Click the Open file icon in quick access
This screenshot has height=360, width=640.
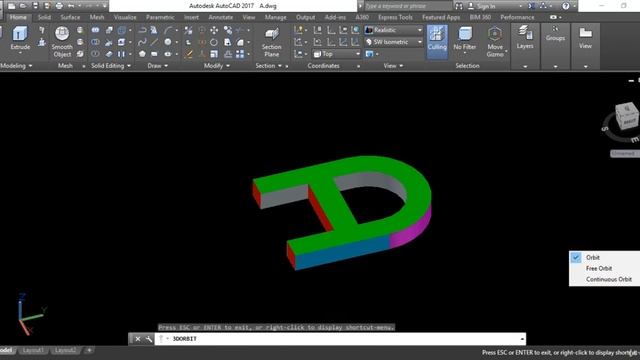23,6
